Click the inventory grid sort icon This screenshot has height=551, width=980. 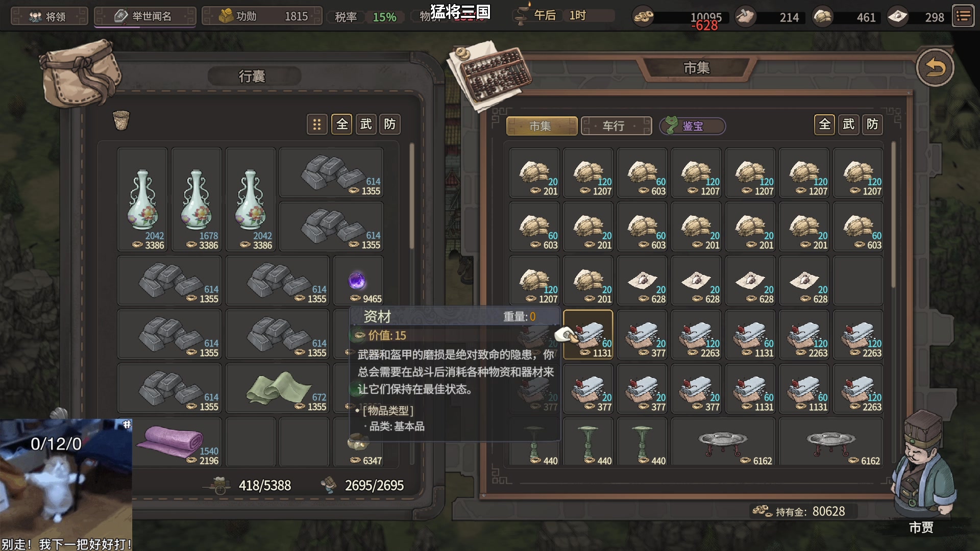(317, 124)
